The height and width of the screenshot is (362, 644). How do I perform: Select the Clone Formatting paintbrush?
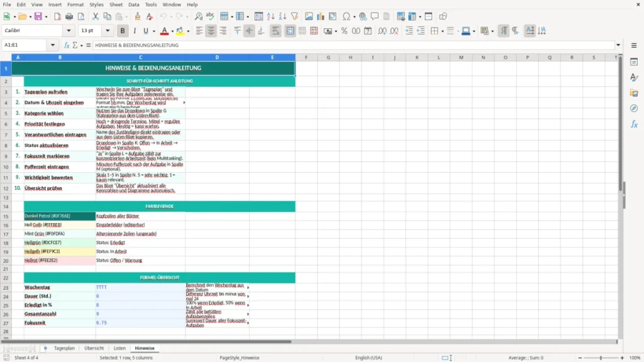(x=138, y=16)
